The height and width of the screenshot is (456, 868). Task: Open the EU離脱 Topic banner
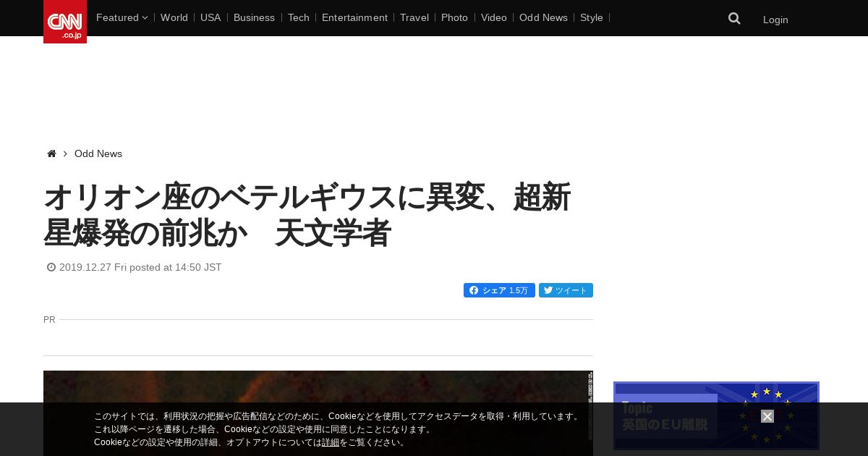pos(716,416)
